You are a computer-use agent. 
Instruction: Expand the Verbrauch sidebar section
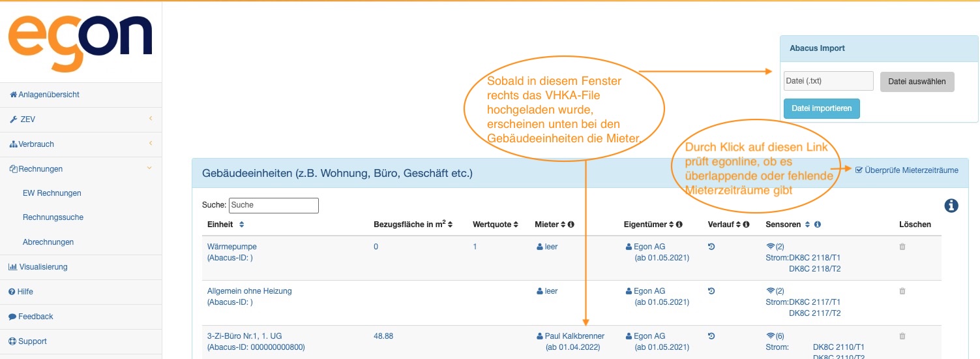coord(80,144)
